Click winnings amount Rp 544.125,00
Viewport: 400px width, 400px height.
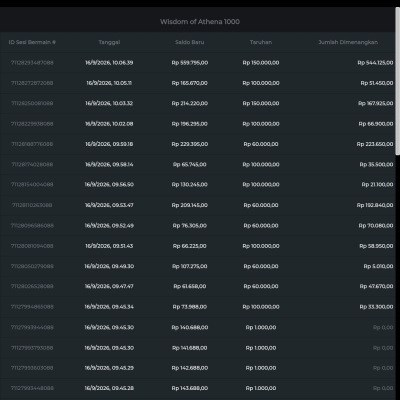[x=375, y=63]
